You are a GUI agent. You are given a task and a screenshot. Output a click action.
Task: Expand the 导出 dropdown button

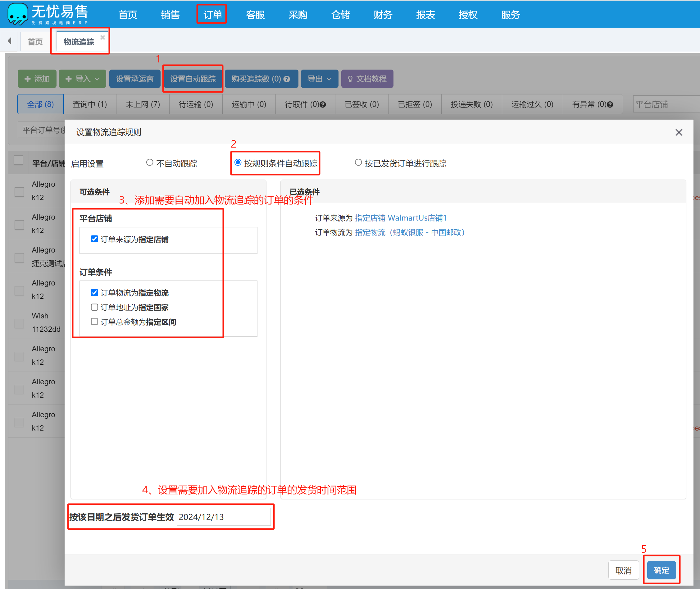click(319, 79)
